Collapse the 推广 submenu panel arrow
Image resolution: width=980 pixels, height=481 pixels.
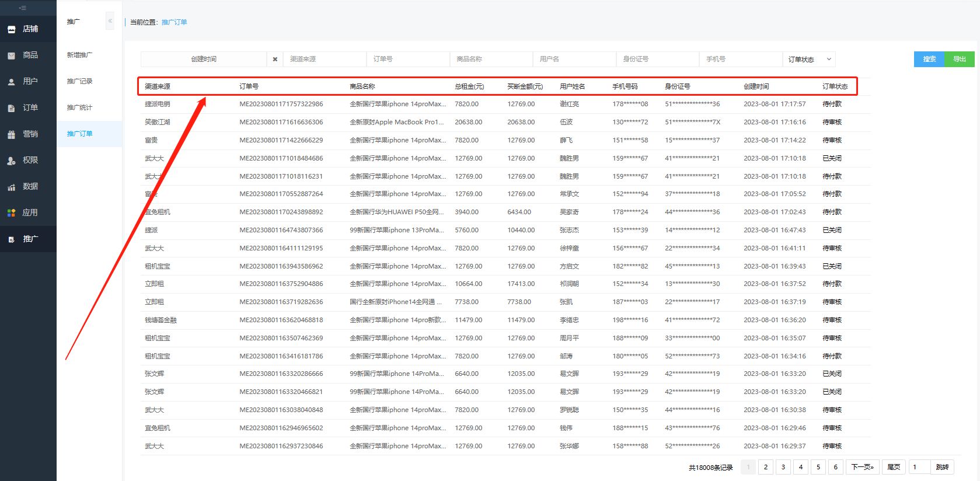point(110,21)
